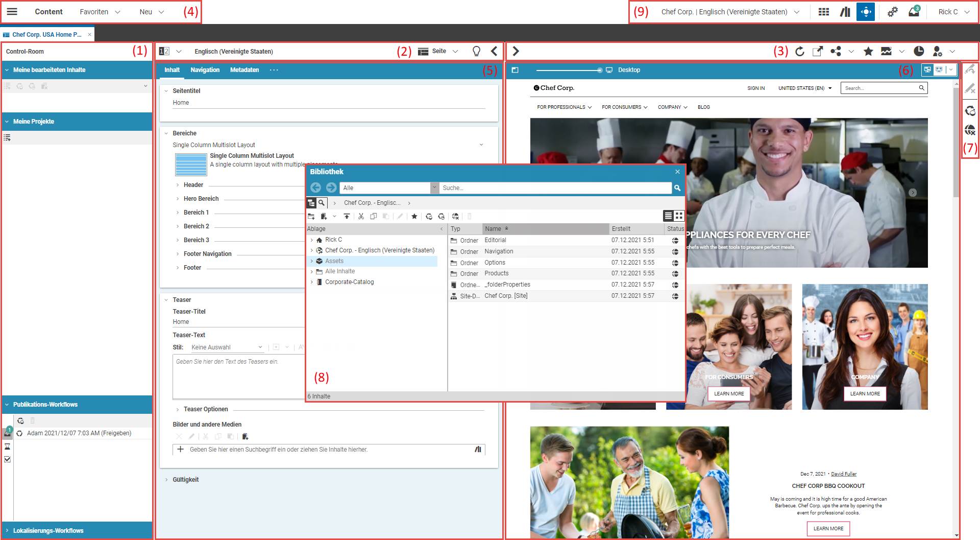Click LEARN MORE under BBQ Cookout article
The height and width of the screenshot is (540, 980).
828,528
